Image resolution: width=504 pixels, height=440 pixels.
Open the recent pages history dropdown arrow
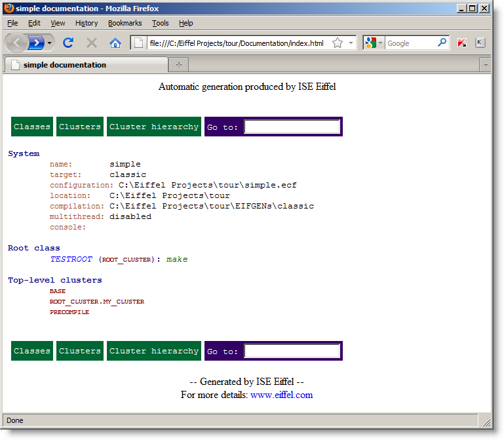50,43
